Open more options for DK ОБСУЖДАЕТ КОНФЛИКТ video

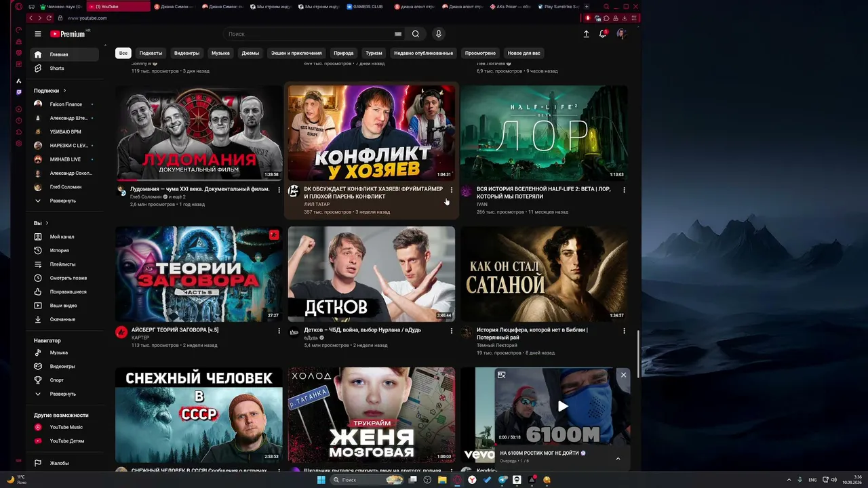pos(452,190)
